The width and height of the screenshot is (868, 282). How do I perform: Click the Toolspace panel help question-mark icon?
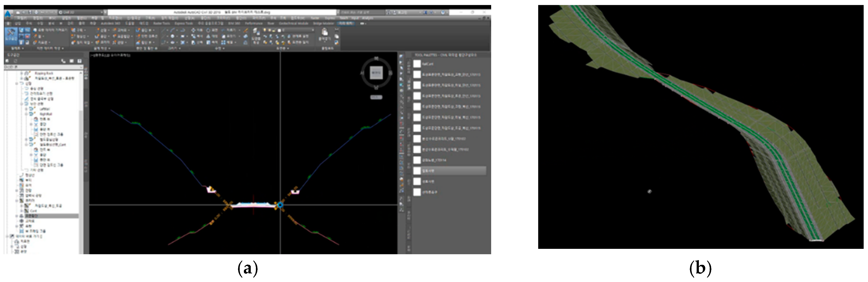coord(79,61)
